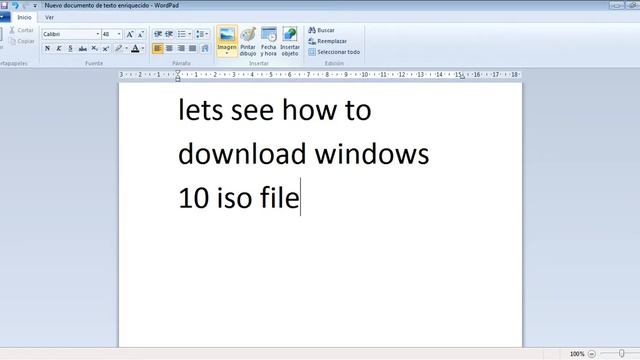Click the text '10 iso file' in document
640x360 pixels.
click(239, 198)
